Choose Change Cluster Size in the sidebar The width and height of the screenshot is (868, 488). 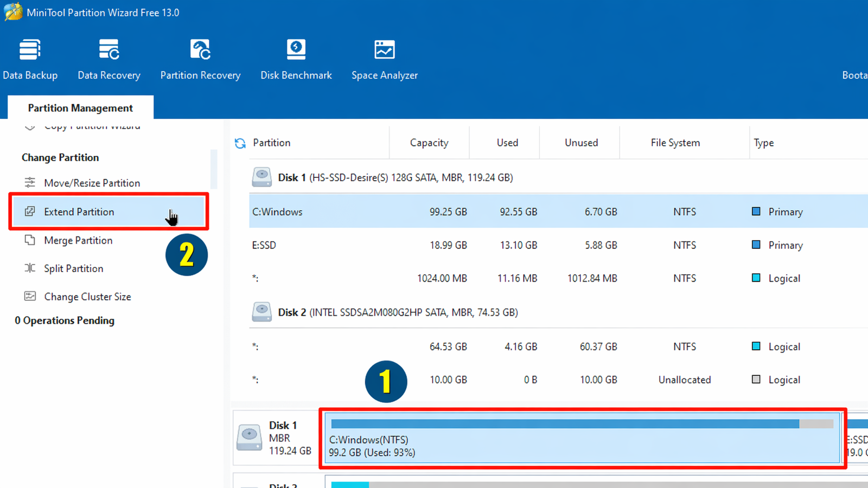[x=87, y=297]
